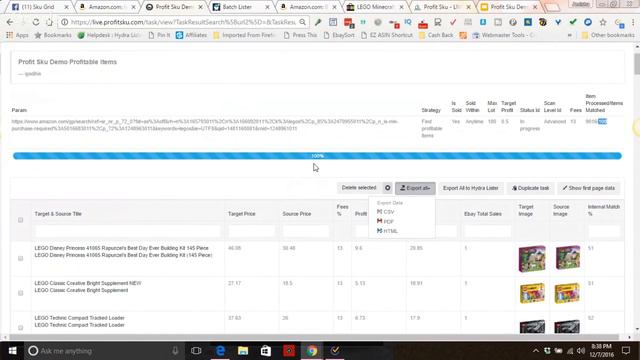Screen dimensions: 640x360
Task: Open the Classic Creative Bright source image thumbnail
Action: 567,293
